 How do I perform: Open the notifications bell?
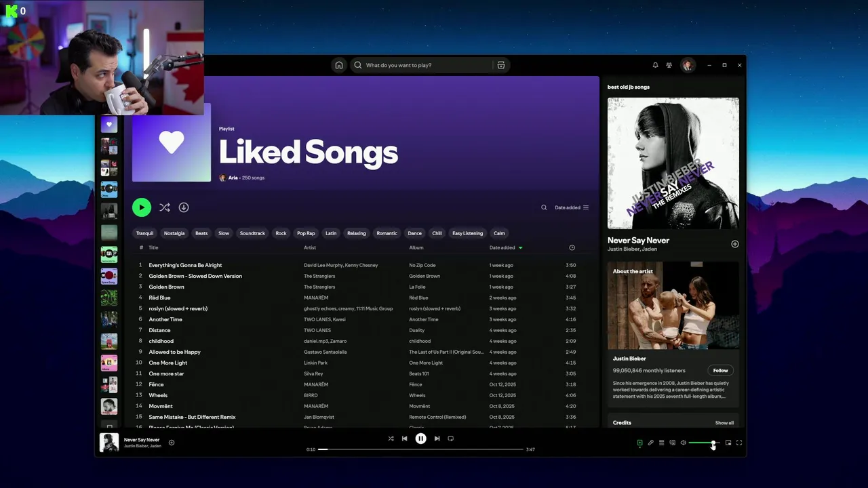click(x=655, y=65)
